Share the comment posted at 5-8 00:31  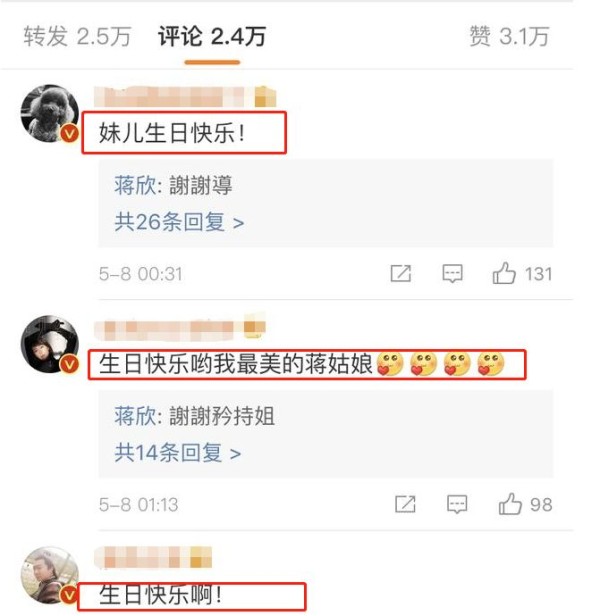(401, 273)
